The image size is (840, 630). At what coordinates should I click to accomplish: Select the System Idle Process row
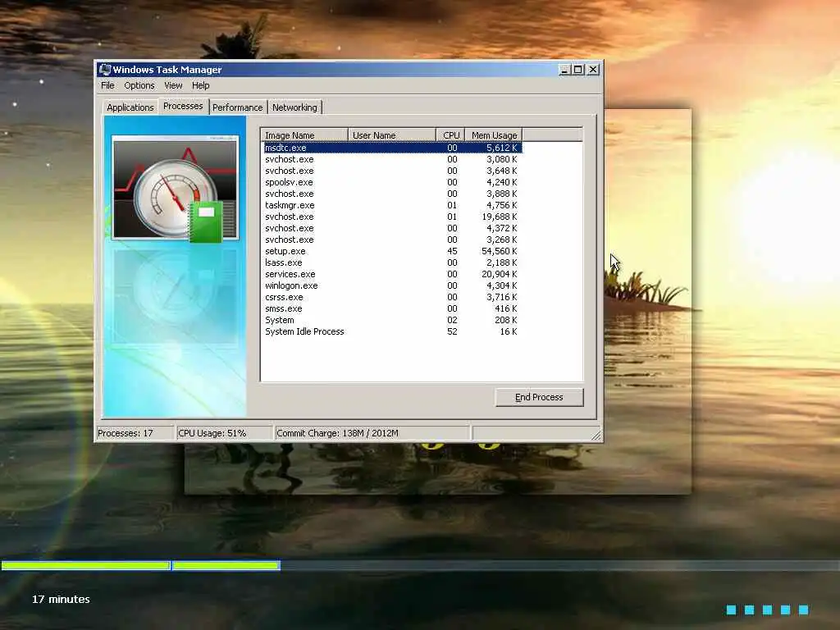click(393, 331)
